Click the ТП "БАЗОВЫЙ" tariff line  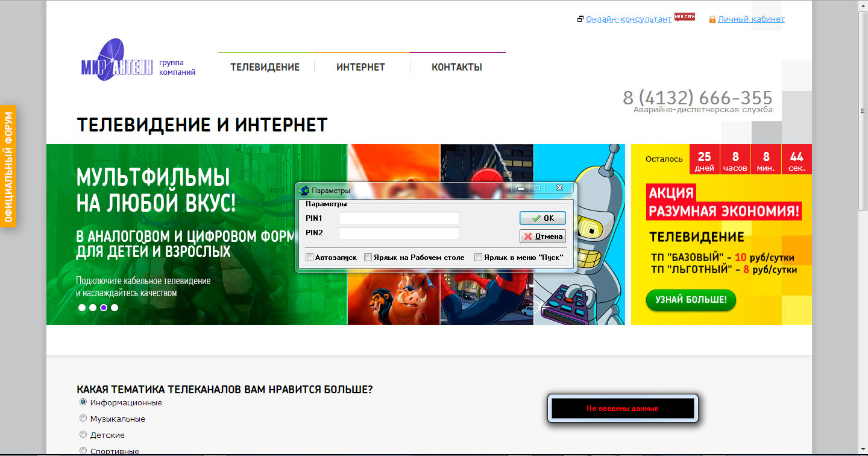[723, 256]
